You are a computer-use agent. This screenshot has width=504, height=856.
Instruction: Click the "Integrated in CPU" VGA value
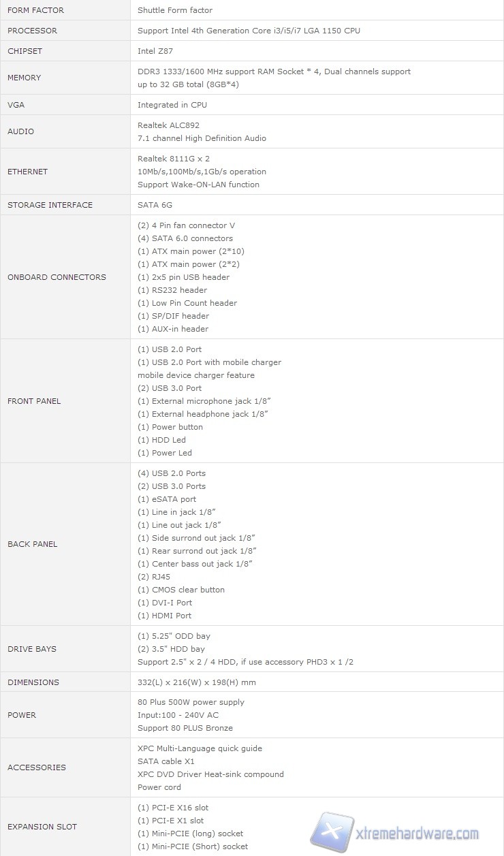(172, 105)
